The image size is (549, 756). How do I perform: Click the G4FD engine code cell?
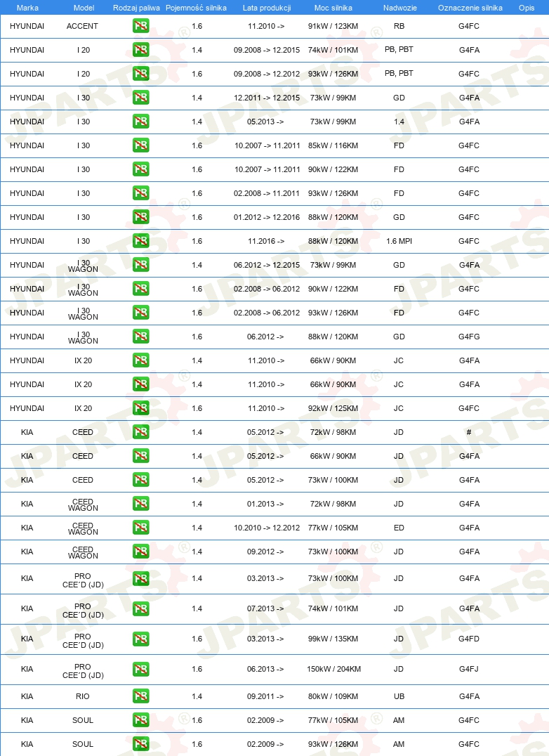point(469,639)
